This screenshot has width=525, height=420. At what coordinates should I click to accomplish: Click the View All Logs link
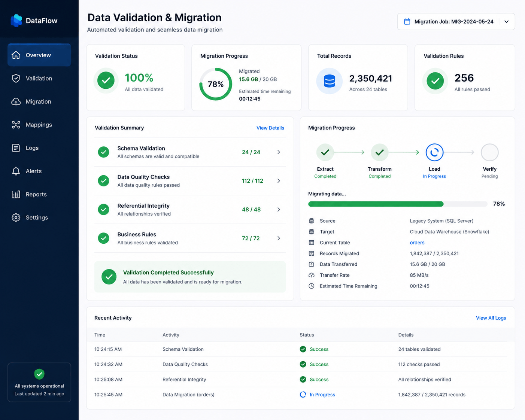click(491, 318)
